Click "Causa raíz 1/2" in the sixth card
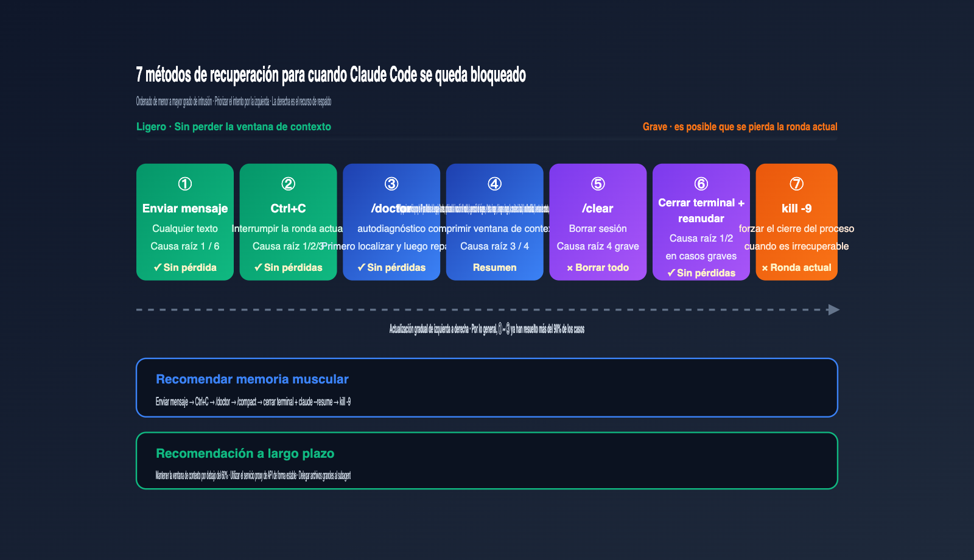 coord(701,238)
